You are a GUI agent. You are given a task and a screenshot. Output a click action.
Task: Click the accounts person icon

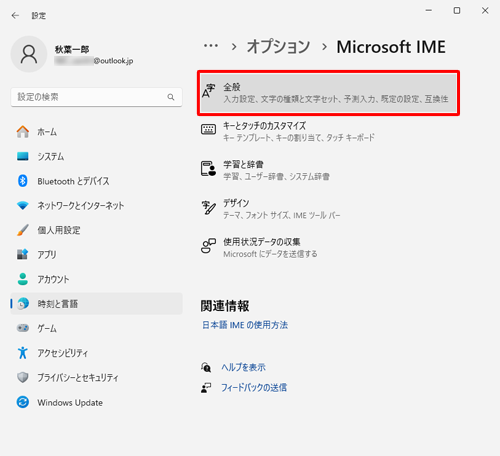23,279
